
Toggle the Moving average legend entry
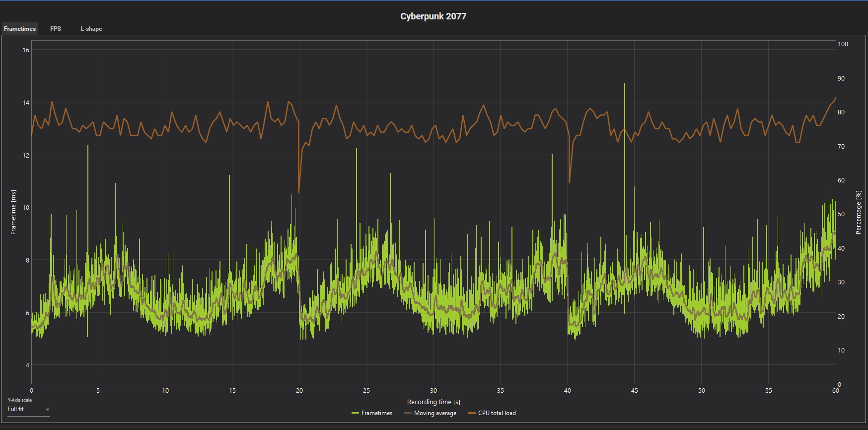point(430,413)
